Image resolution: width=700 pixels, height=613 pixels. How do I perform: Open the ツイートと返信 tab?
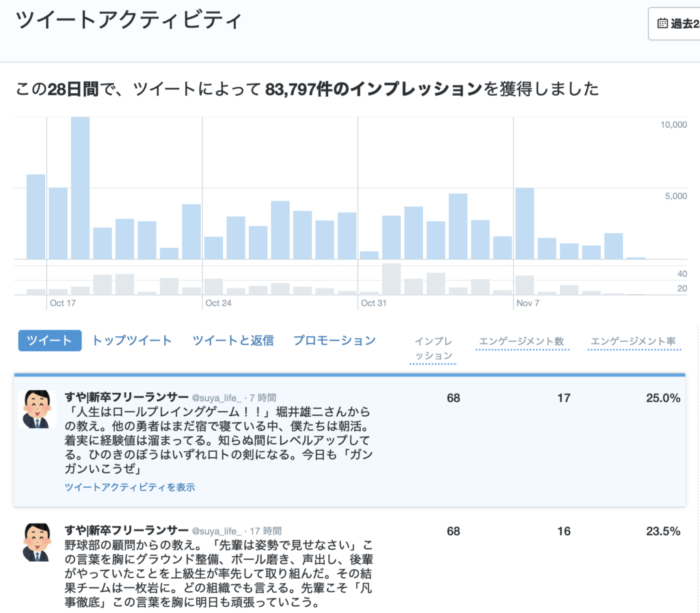[233, 340]
